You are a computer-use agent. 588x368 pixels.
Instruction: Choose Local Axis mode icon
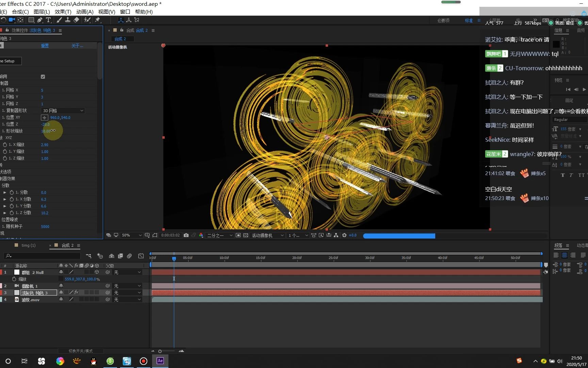click(120, 20)
